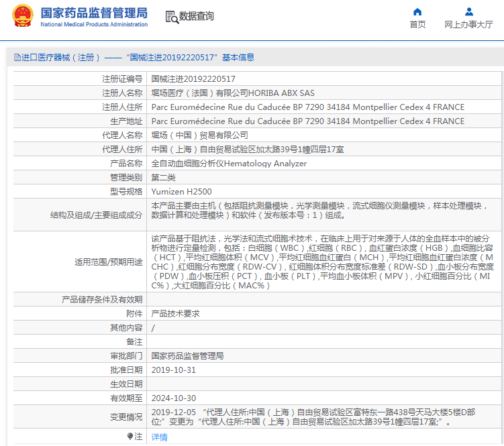Click the National Medical Products Administration subtitle
The image size is (504, 446).
tap(94, 25)
